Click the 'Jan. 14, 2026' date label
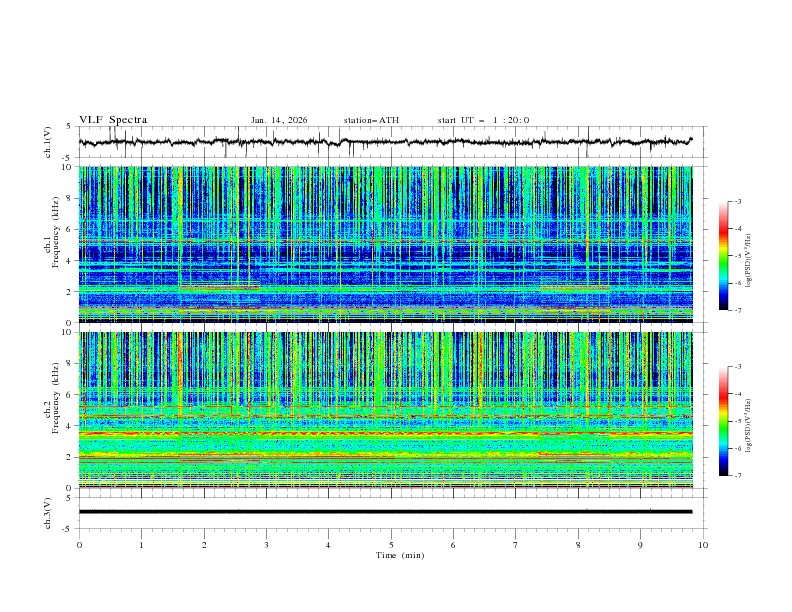Screen dimensions: 792x612 tap(279, 120)
